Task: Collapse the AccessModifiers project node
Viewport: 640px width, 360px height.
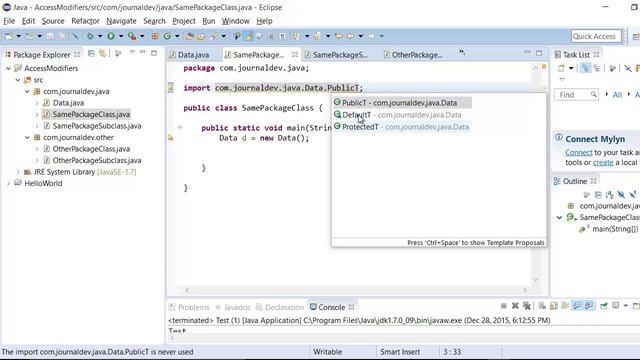Action: tap(8, 68)
